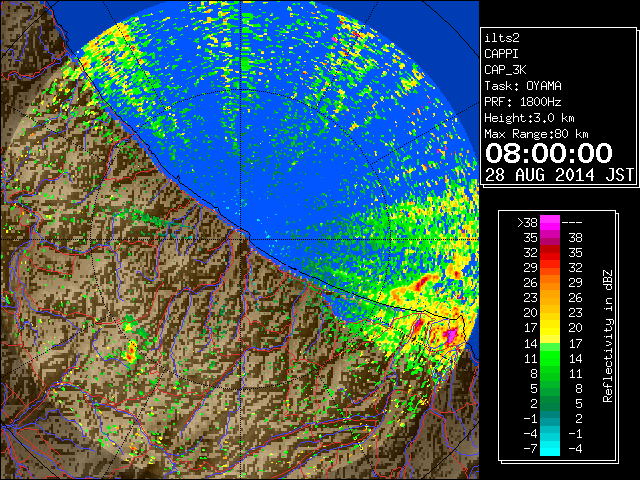Click the green 8–11 dBZ legend swatch
640x480 pixels.
tap(550, 373)
